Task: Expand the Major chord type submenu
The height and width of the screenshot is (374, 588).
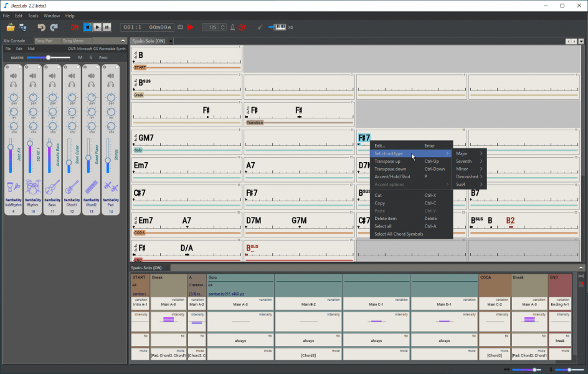Action: click(469, 153)
